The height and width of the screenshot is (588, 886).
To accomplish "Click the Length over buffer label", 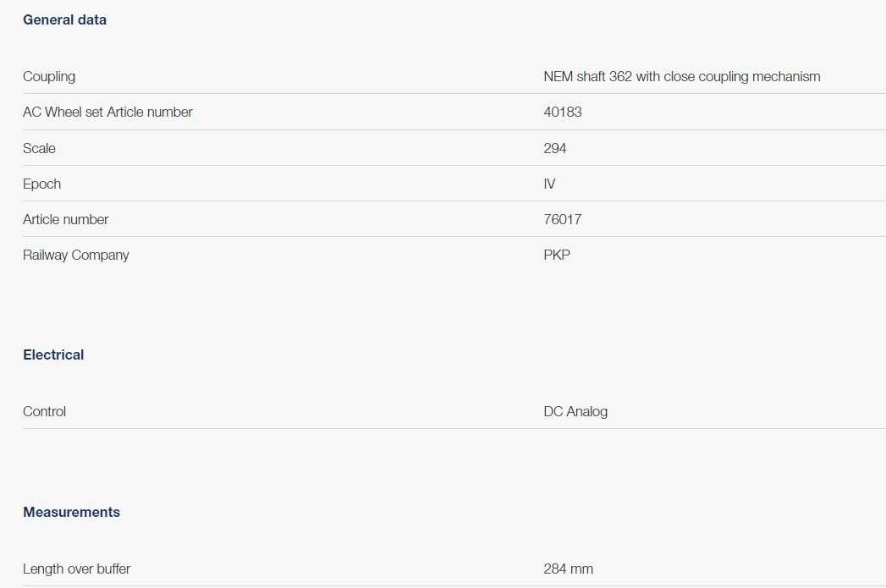I will pyautogui.click(x=77, y=569).
